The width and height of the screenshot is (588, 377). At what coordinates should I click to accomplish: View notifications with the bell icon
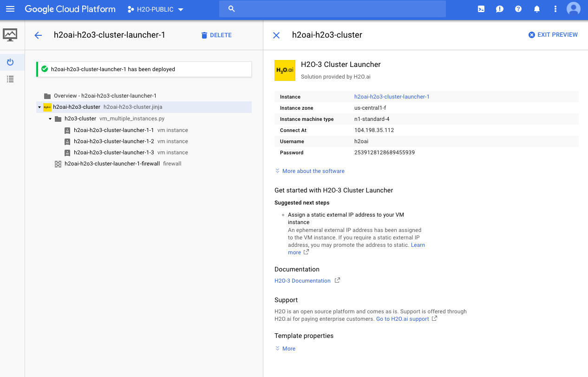tap(536, 8)
